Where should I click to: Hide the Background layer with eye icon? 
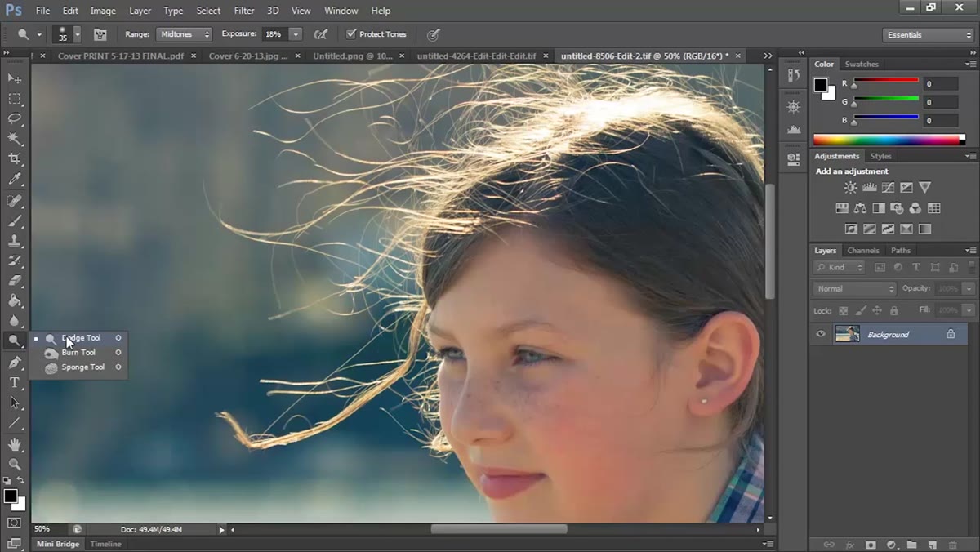coord(822,334)
